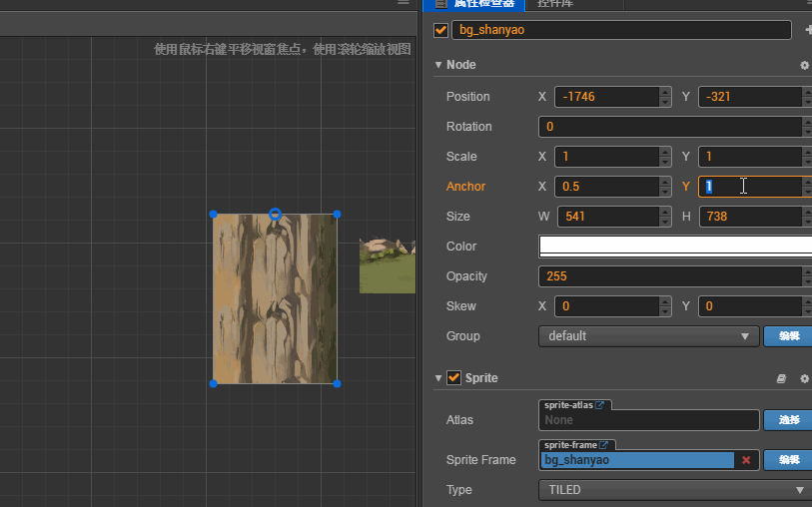Screen dimensions: 812x507
Task: Click the Atlas None field
Action: (649, 420)
